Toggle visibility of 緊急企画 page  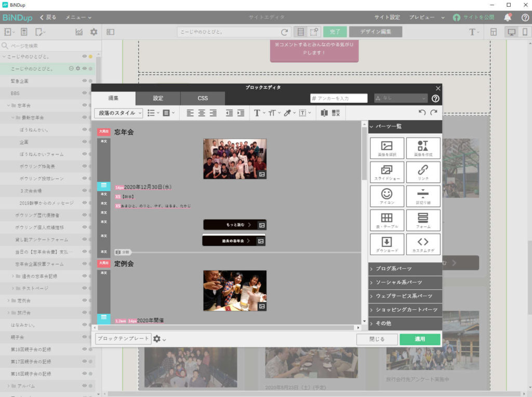coord(84,81)
